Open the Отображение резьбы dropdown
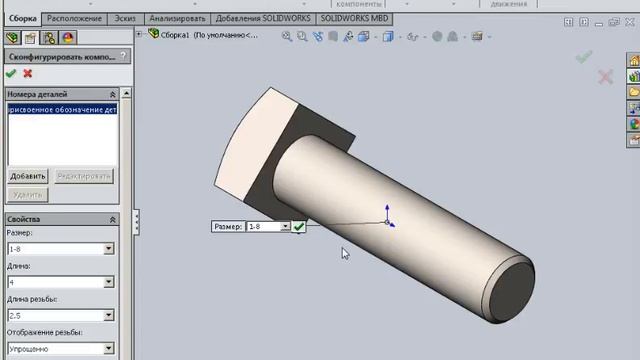The height and width of the screenshot is (360, 640). click(109, 349)
